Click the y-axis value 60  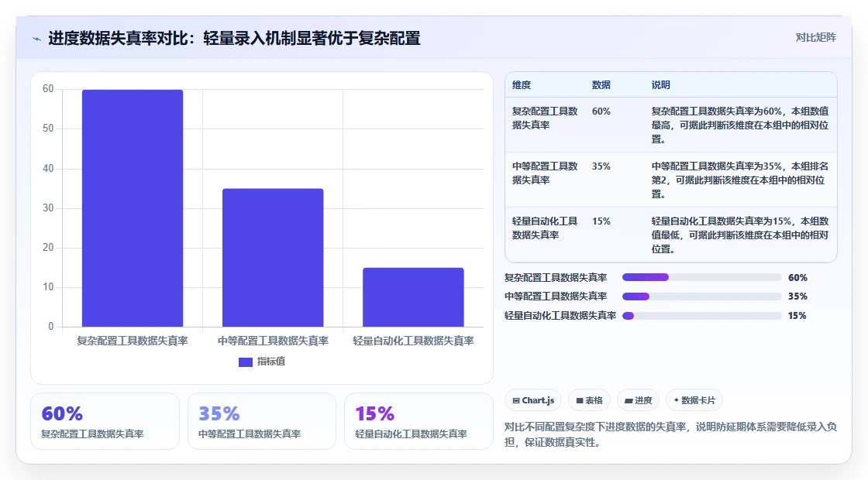pyautogui.click(x=48, y=89)
